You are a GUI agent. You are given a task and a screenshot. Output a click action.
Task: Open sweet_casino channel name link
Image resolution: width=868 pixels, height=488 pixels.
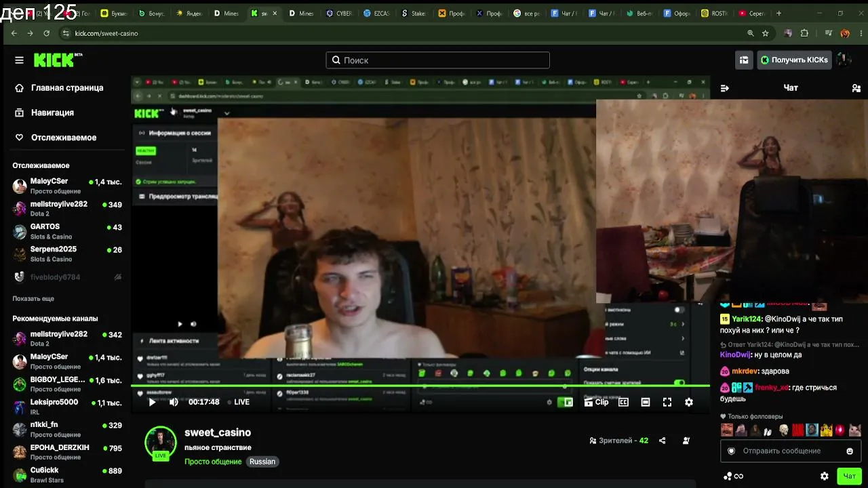point(218,432)
